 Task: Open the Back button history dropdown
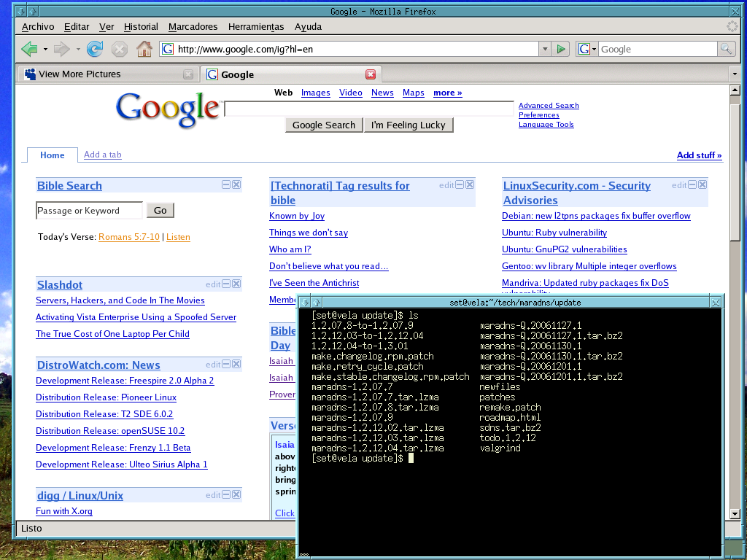[x=45, y=49]
